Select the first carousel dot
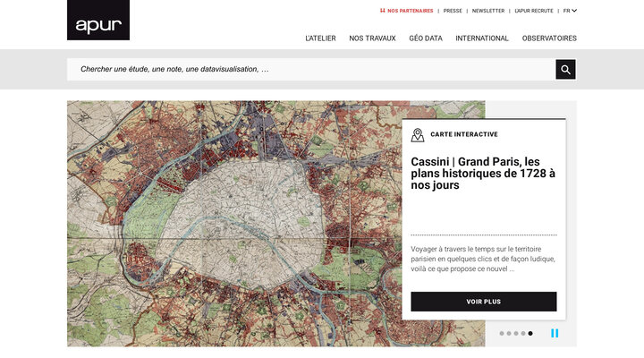This screenshot has height=358, width=644. coord(502,333)
